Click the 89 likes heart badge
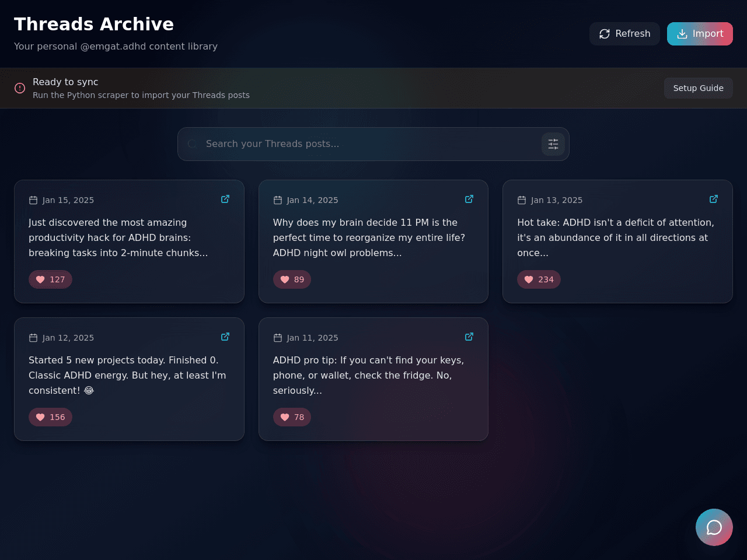This screenshot has height=560, width=747. (x=292, y=279)
